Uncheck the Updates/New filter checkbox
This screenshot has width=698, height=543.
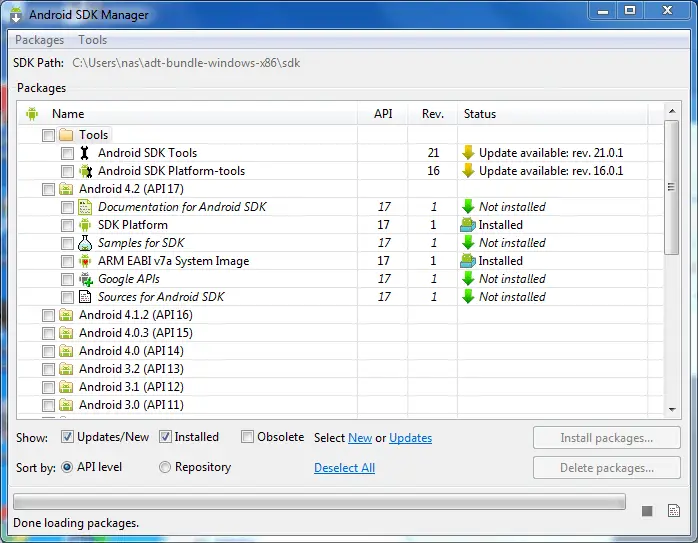pos(68,437)
